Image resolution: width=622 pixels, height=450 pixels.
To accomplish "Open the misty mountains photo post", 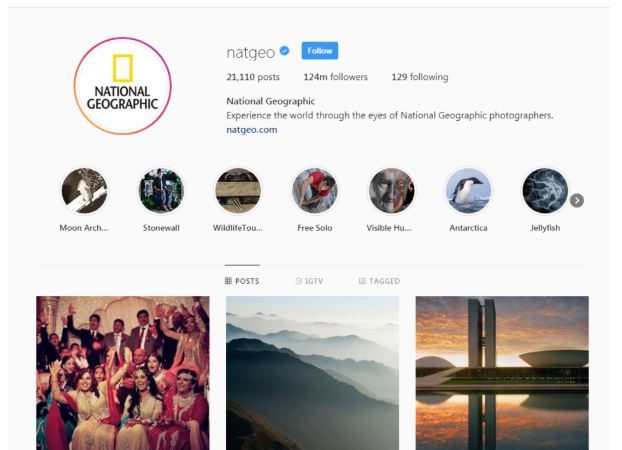I will pyautogui.click(x=313, y=373).
